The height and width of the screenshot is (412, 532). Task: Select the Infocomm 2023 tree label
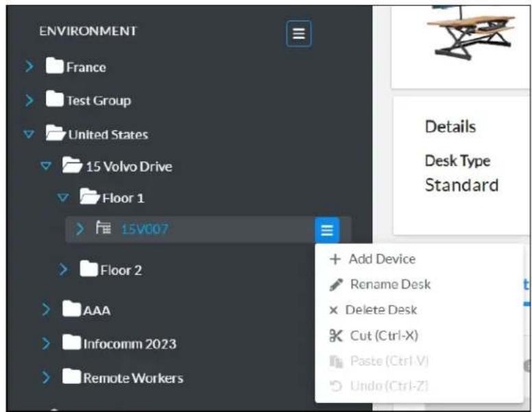coord(130,344)
